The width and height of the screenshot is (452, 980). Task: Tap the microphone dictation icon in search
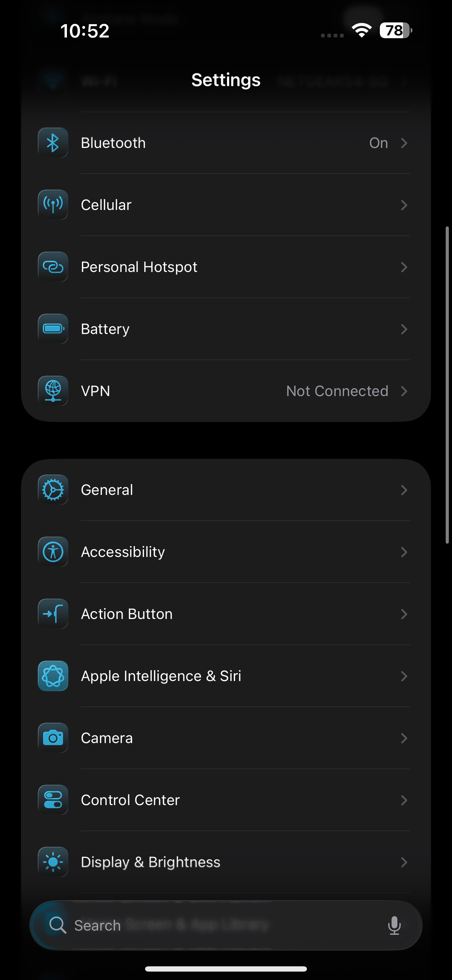[x=394, y=925]
